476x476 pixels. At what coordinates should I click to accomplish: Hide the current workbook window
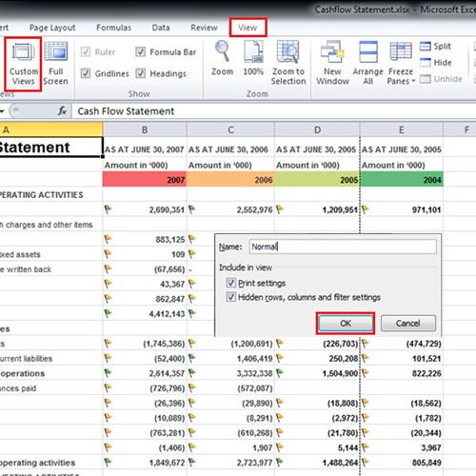pyautogui.click(x=435, y=63)
